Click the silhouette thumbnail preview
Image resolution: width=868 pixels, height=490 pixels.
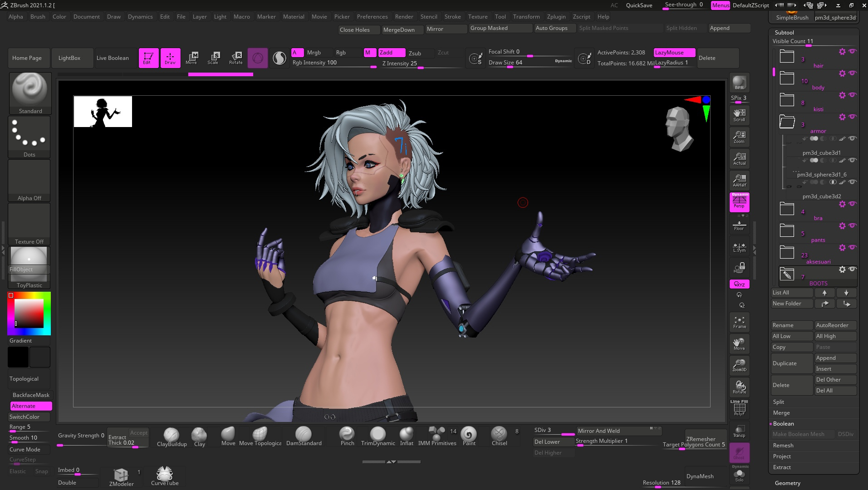[103, 112]
